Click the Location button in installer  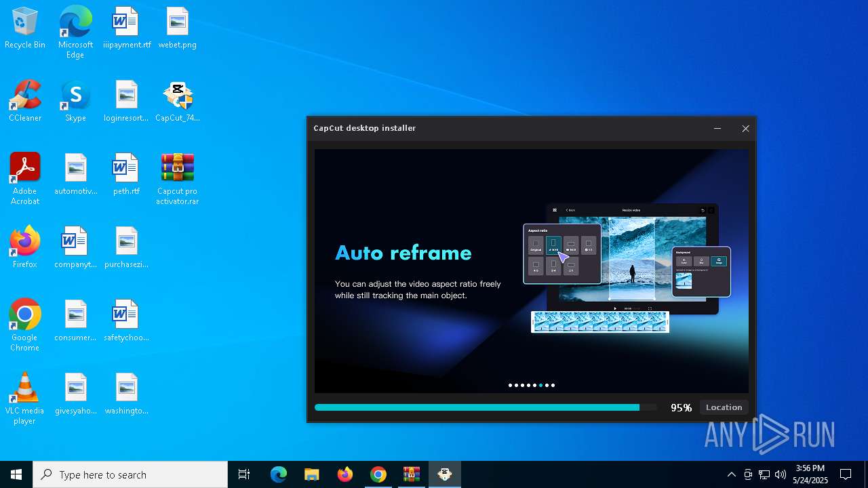click(724, 407)
